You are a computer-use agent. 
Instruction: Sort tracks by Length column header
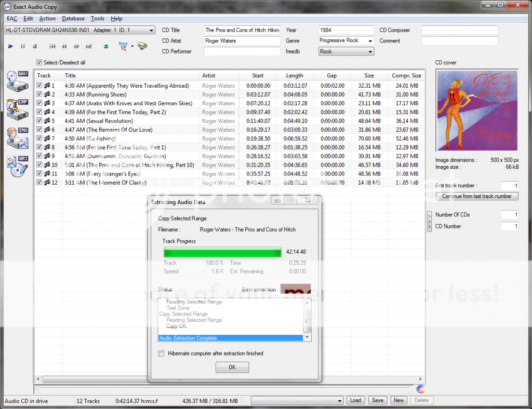point(295,76)
